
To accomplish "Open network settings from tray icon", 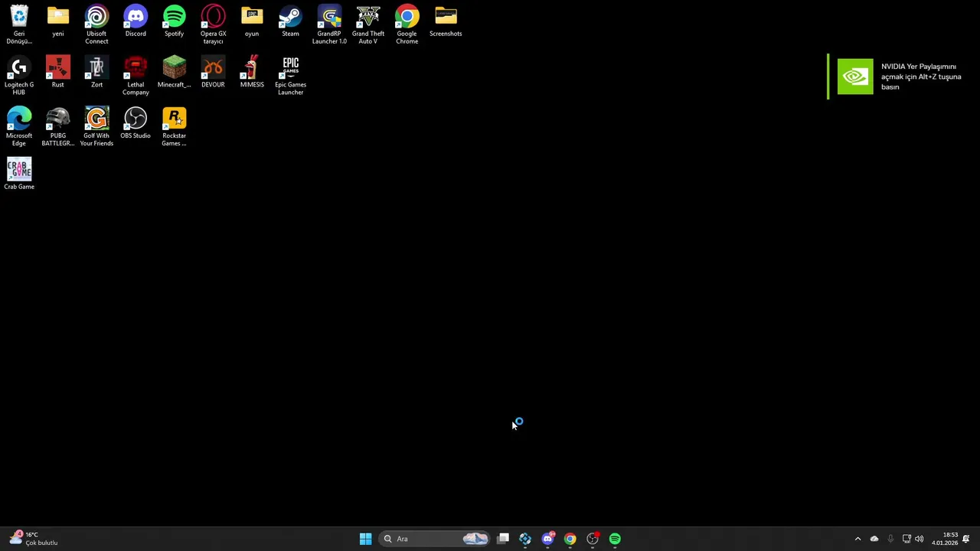I will tap(906, 539).
